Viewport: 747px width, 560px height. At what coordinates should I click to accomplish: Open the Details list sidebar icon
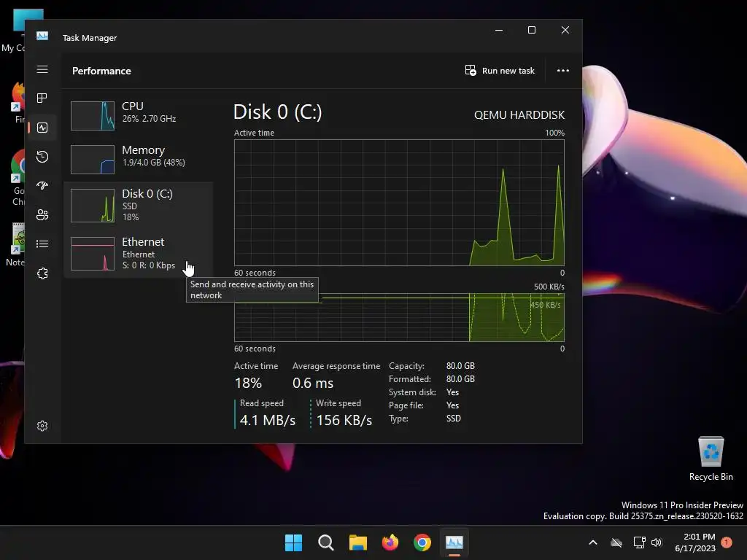42,244
